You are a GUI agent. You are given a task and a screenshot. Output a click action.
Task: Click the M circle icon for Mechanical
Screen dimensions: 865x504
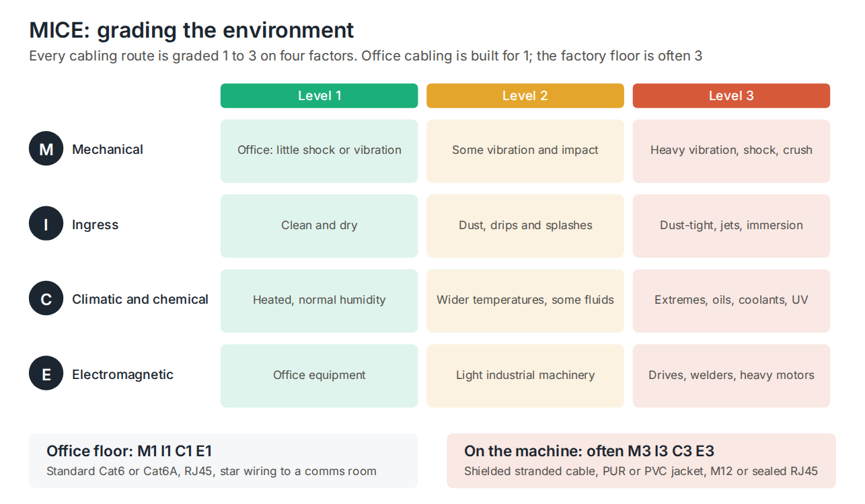coord(46,149)
